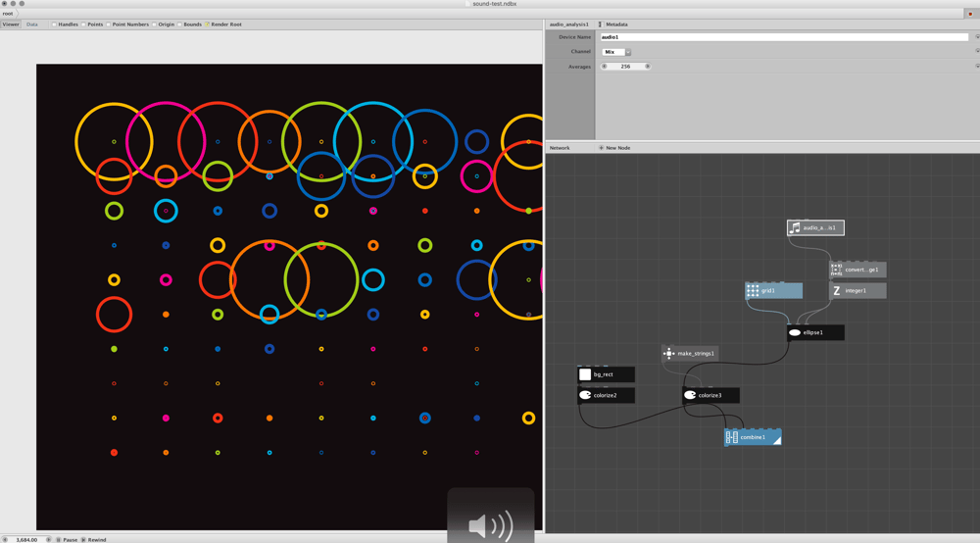Click the red stop indicator in the top-right corner
The image size is (980, 543).
tap(970, 14)
